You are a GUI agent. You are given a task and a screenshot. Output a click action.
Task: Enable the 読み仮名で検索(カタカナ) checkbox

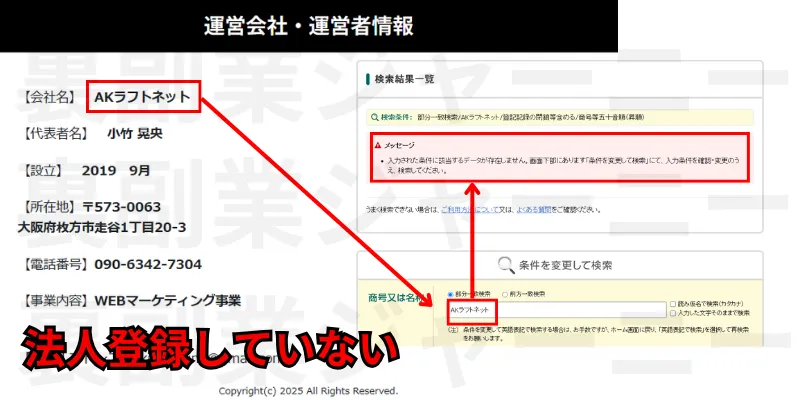pyautogui.click(x=673, y=303)
